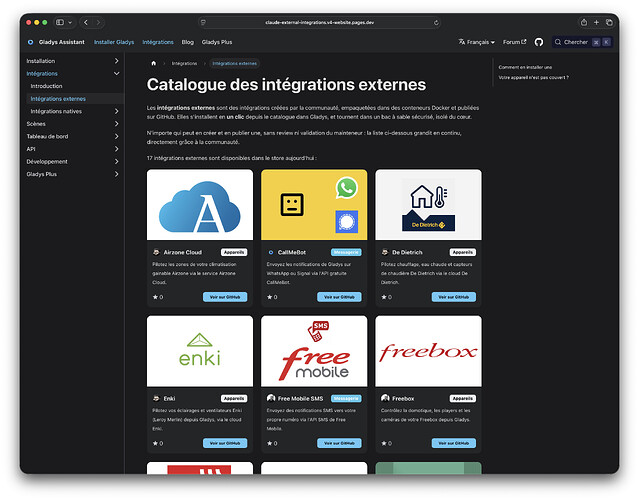639x500 pixels.
Task: Expand the API sidebar section
Action: click(x=117, y=149)
